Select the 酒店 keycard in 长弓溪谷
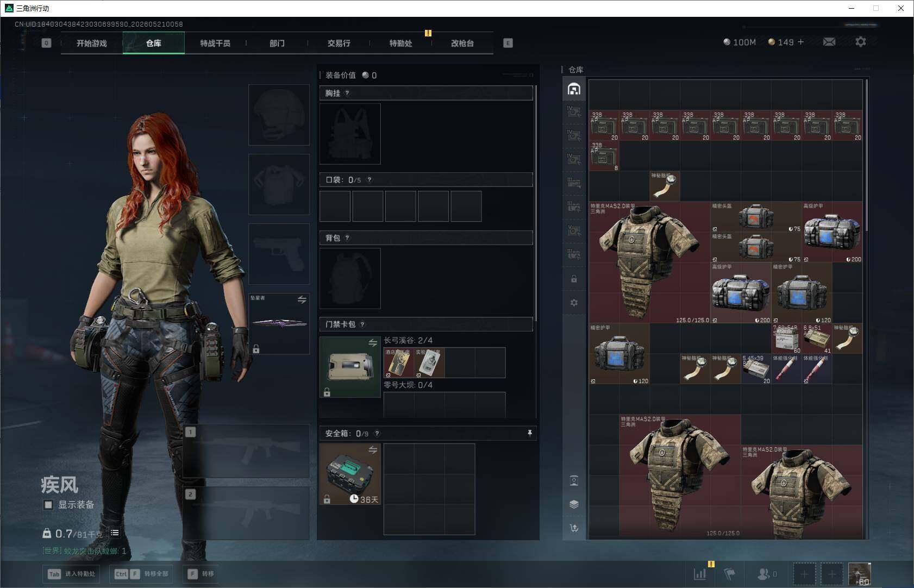 [x=399, y=362]
